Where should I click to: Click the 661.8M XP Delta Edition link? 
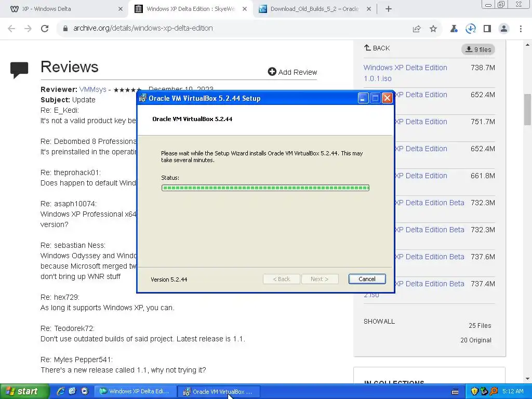tap(421, 176)
